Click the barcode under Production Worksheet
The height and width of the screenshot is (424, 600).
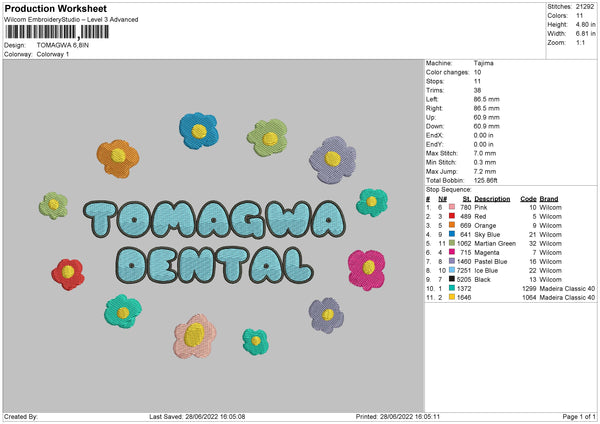pyautogui.click(x=58, y=32)
